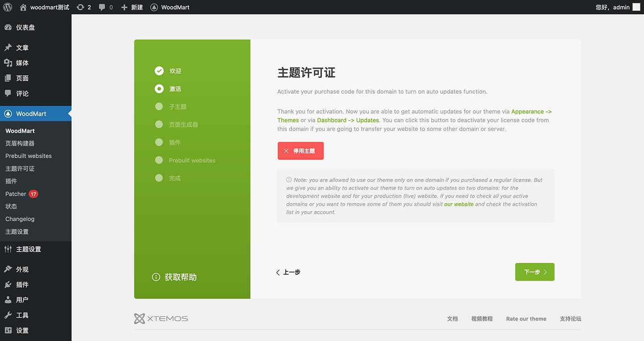Viewport: 644px width, 341px height.
Task: Open 文档 documentation footer link
Action: pos(453,319)
